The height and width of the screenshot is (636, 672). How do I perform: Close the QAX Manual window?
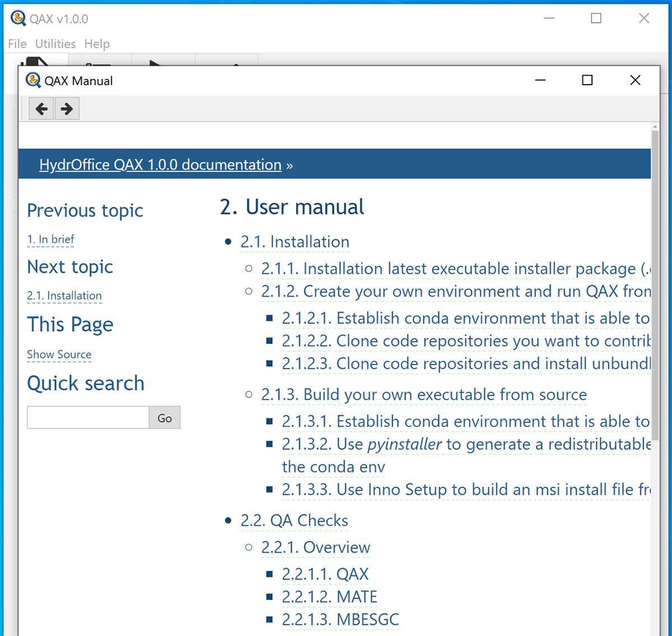pos(635,81)
